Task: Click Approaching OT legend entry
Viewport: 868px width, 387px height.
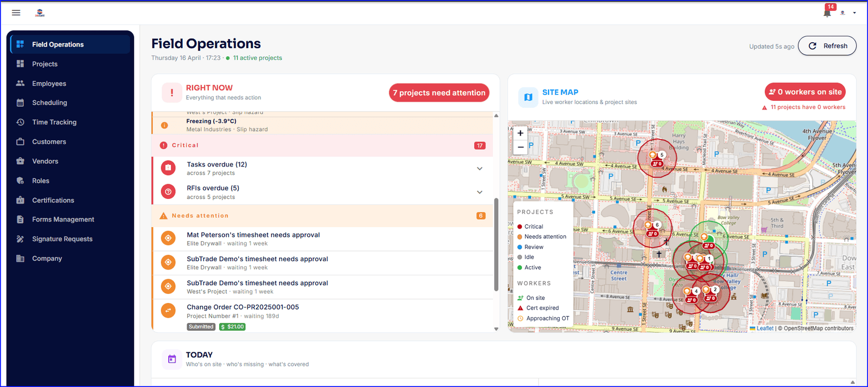Action: coord(544,319)
